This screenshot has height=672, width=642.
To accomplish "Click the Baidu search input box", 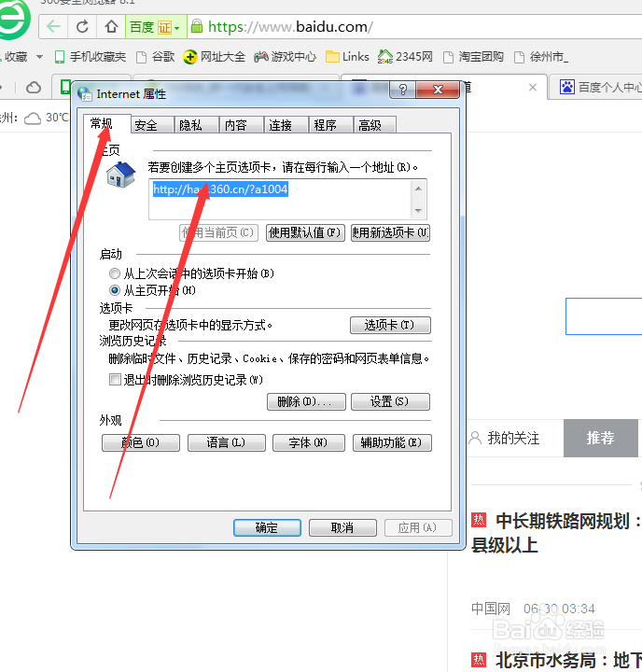I will [x=604, y=315].
